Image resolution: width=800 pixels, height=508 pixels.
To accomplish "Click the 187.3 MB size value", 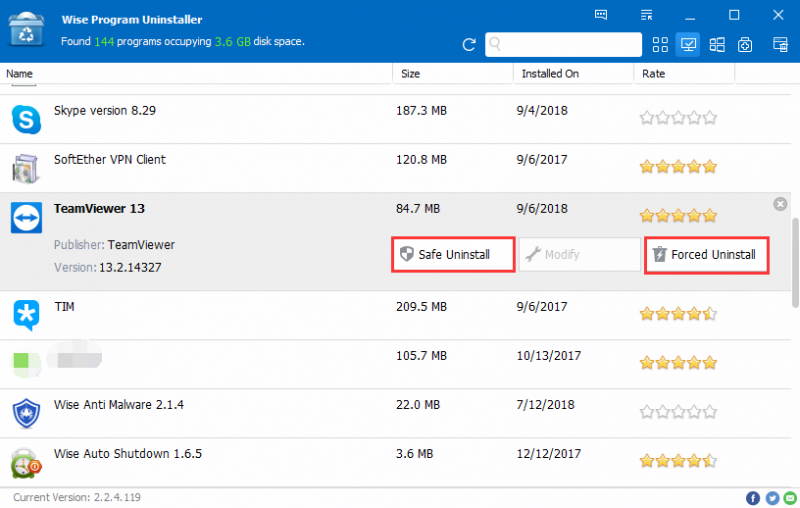I will tap(421, 111).
